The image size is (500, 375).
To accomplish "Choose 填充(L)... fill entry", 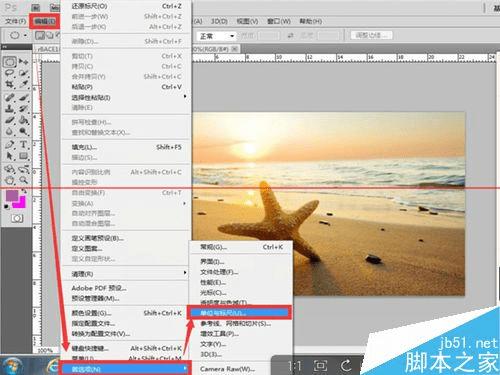I will [x=126, y=147].
